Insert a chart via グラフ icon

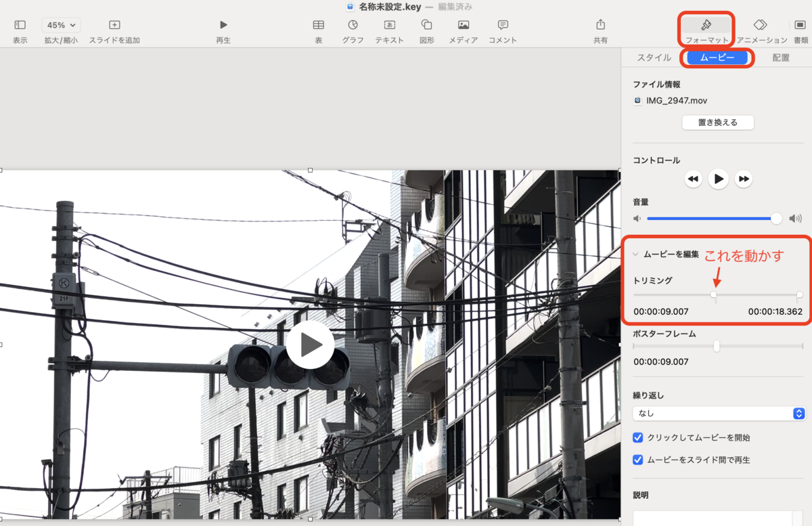coord(353,25)
